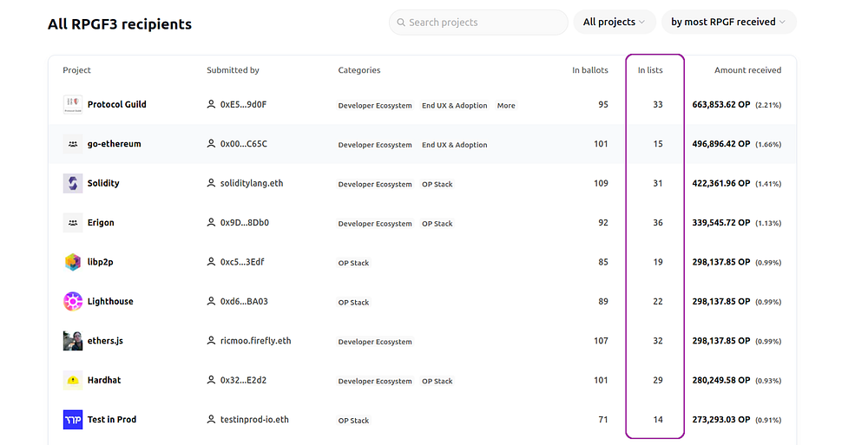The height and width of the screenshot is (445, 868).
Task: Click Solidity's OP Stack tag
Action: (x=437, y=184)
